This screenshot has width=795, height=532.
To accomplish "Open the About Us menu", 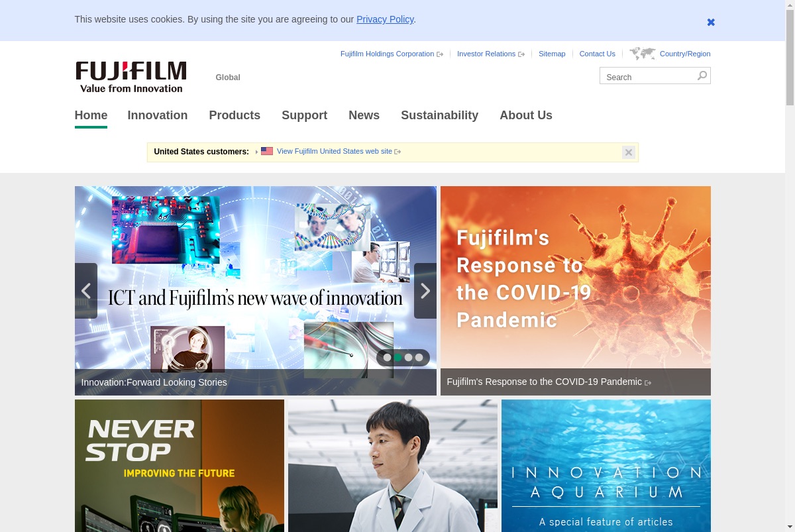I will [x=526, y=115].
